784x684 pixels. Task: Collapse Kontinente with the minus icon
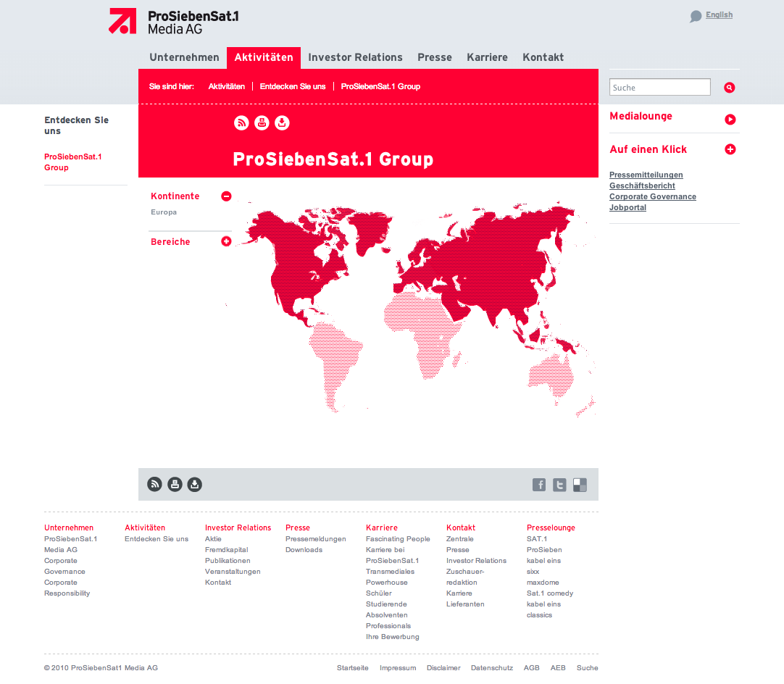click(x=226, y=196)
